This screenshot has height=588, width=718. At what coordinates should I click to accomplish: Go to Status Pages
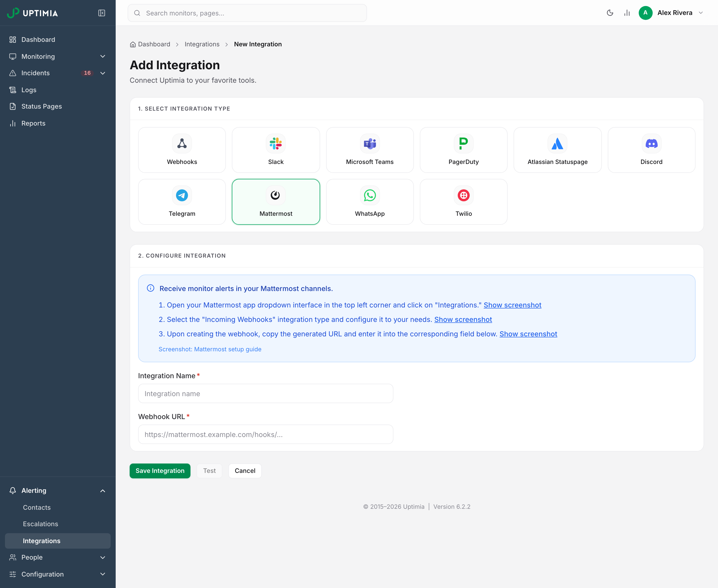click(58, 106)
